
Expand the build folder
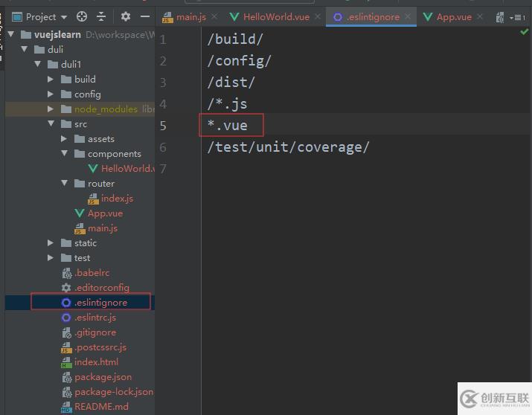coord(51,80)
